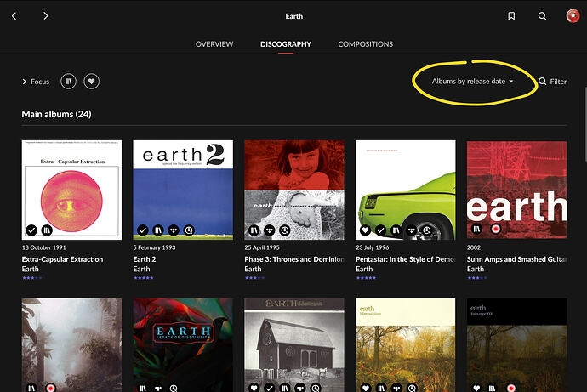Open the Legacy of Dissolution cover

point(183,345)
